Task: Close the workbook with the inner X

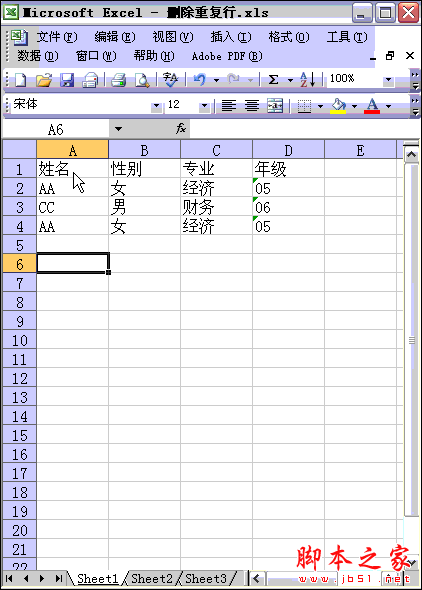Action: click(x=410, y=56)
